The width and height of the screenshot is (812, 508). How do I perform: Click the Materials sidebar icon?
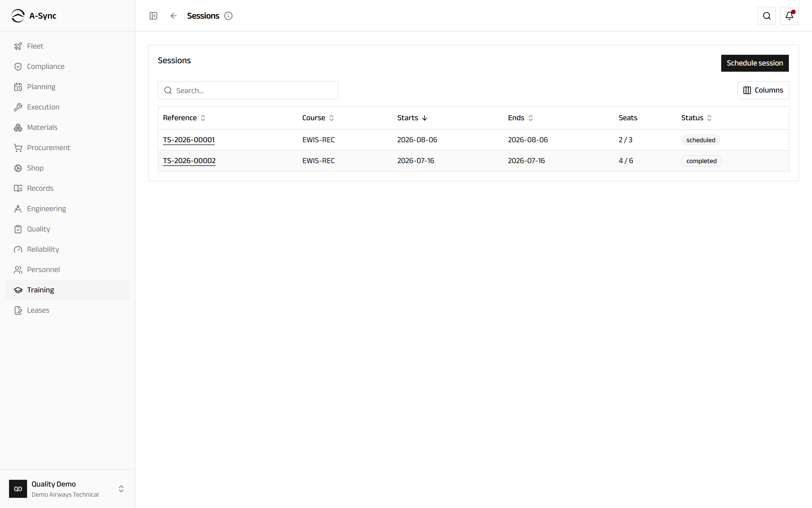point(18,127)
